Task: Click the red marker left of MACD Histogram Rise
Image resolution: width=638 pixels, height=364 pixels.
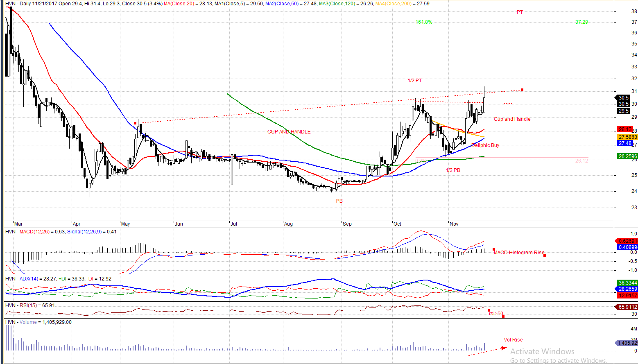Action: 494,249
